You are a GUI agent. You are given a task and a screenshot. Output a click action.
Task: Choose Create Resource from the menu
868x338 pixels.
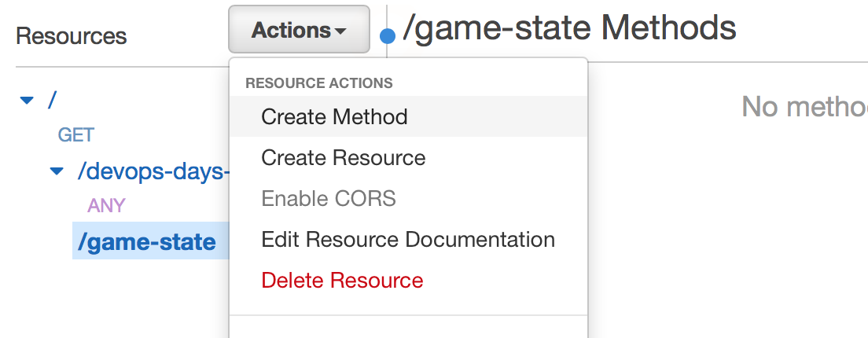click(408, 158)
